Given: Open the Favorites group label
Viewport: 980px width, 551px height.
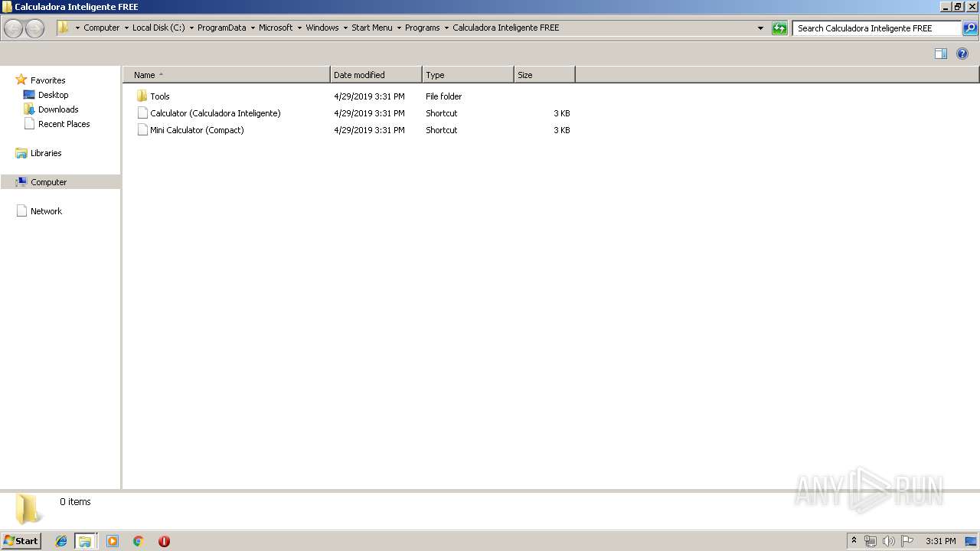Looking at the screenshot, I should tap(48, 80).
